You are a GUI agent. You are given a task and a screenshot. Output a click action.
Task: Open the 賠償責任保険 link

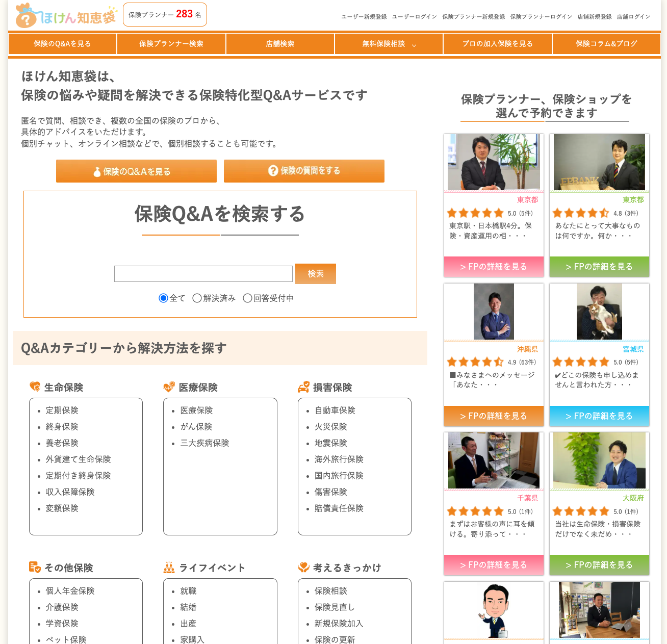click(x=339, y=508)
